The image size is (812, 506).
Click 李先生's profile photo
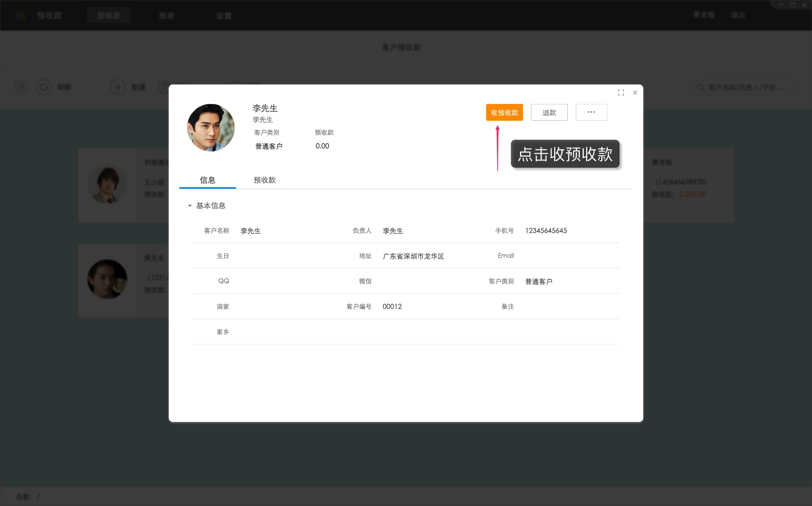point(210,127)
